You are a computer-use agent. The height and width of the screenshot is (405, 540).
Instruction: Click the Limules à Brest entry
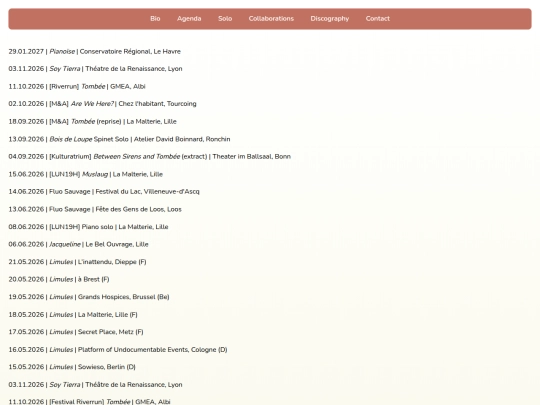point(59,279)
